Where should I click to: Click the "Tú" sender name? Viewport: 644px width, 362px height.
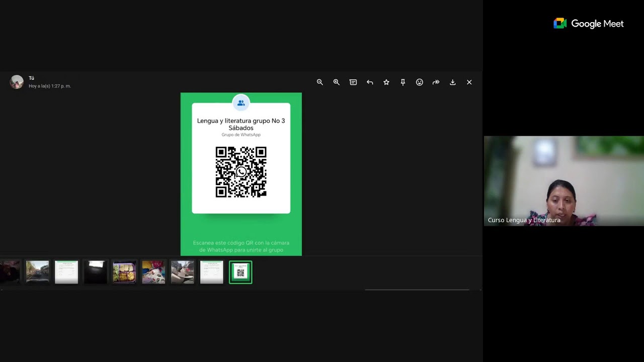tap(31, 78)
